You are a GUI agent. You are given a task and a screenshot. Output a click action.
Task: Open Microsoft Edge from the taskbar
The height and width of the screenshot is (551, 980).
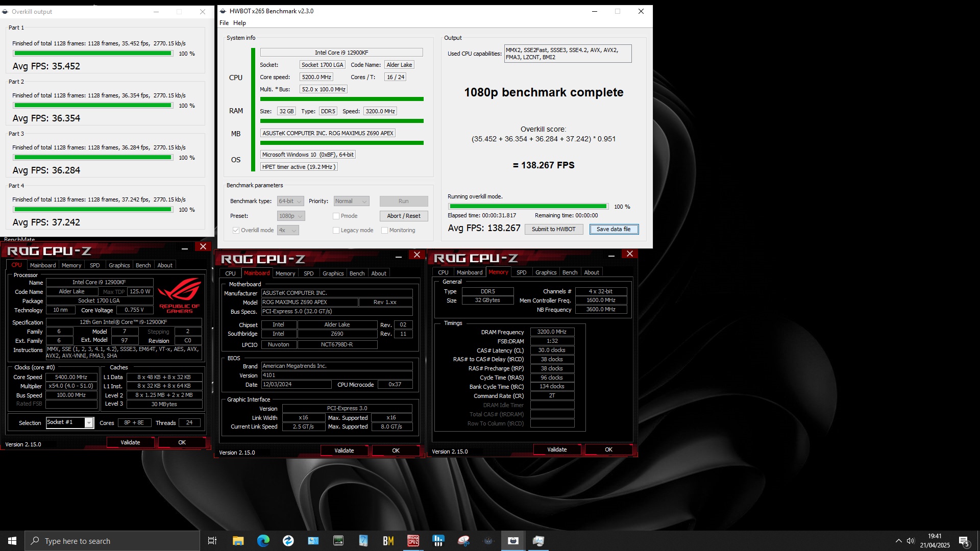click(263, 541)
